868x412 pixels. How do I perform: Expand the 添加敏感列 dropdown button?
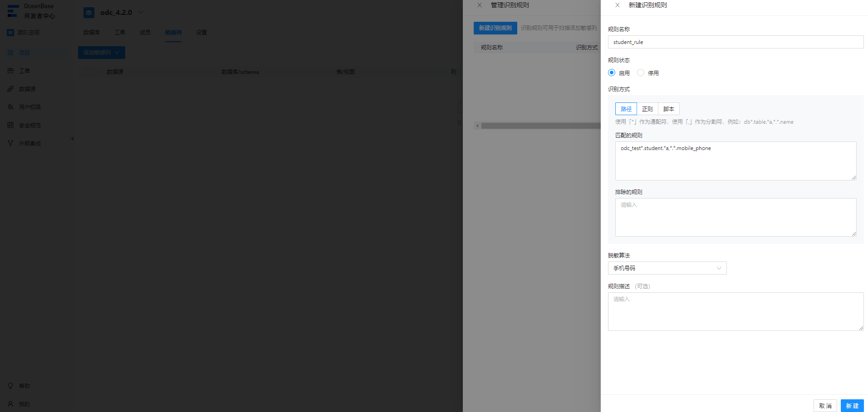[102, 53]
